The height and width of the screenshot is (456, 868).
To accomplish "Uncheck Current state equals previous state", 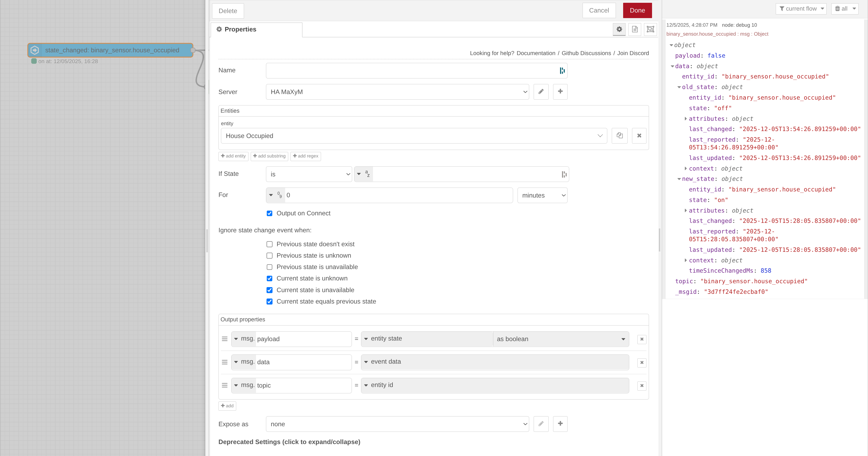I will [270, 302].
